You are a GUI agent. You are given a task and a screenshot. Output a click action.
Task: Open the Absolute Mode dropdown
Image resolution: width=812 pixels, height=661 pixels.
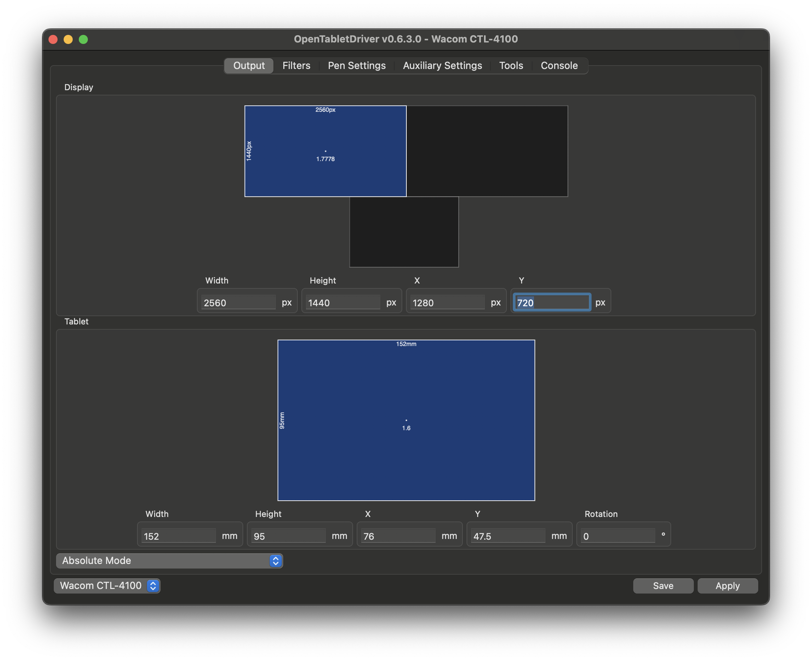pos(169,561)
